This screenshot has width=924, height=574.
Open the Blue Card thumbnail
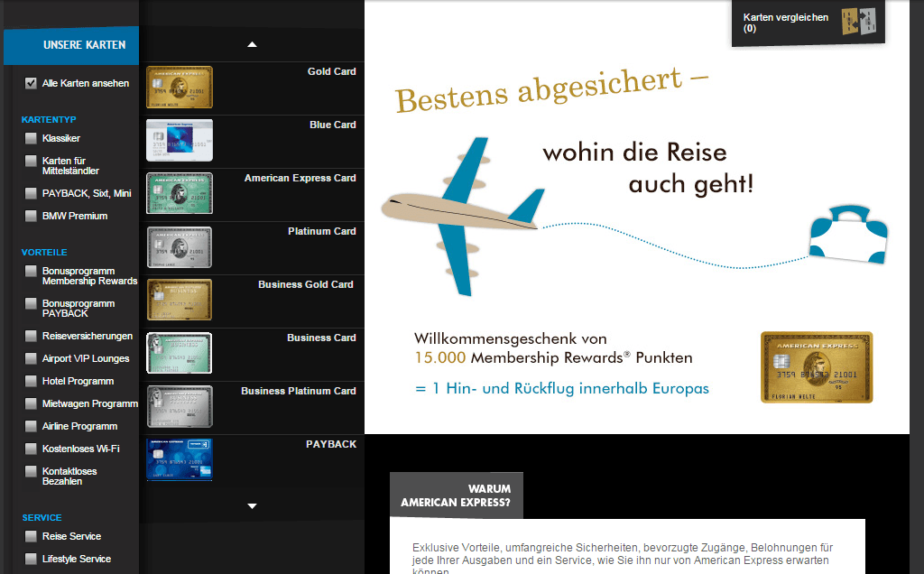(180, 140)
